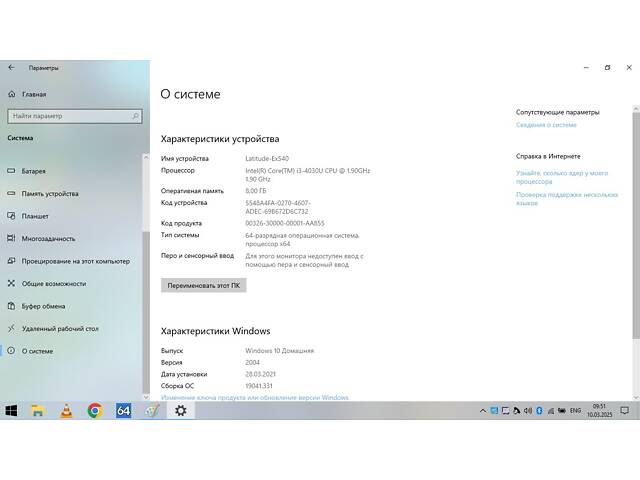Select the Планшет sidebar item

[x=28, y=216]
